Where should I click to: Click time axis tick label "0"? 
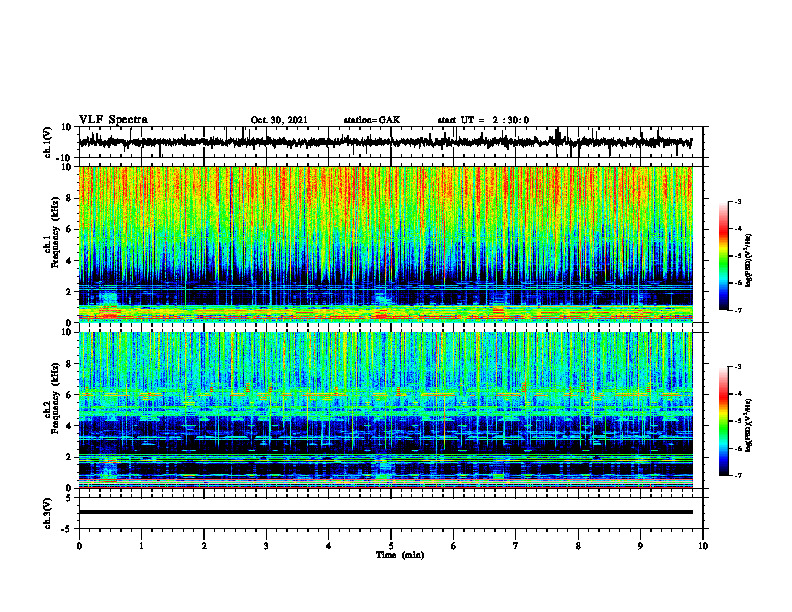click(79, 546)
